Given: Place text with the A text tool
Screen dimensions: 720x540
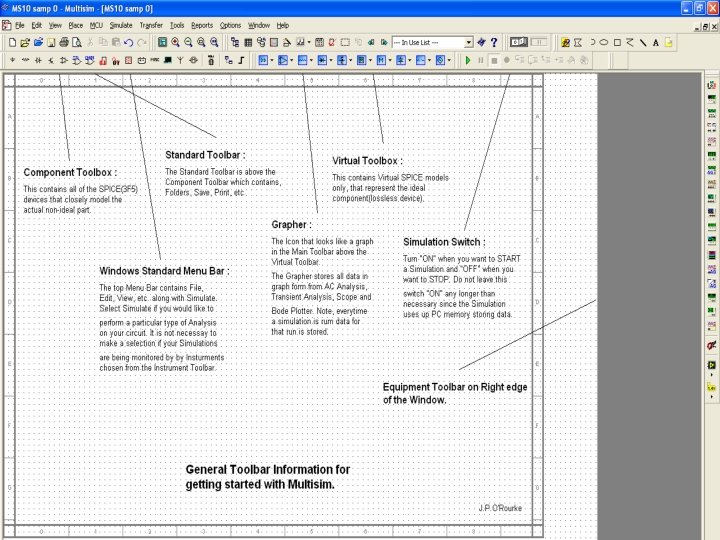Looking at the screenshot, I should (x=656, y=42).
